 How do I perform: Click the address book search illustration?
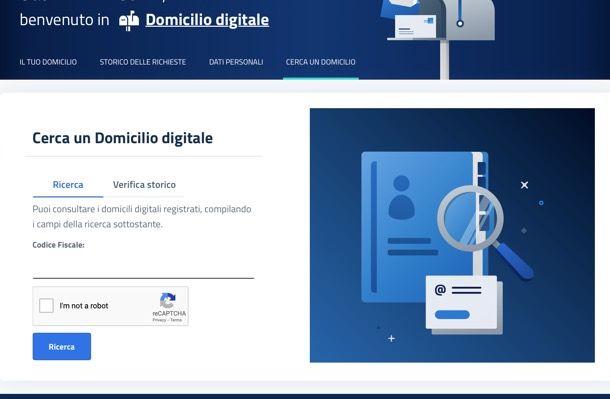point(452,235)
